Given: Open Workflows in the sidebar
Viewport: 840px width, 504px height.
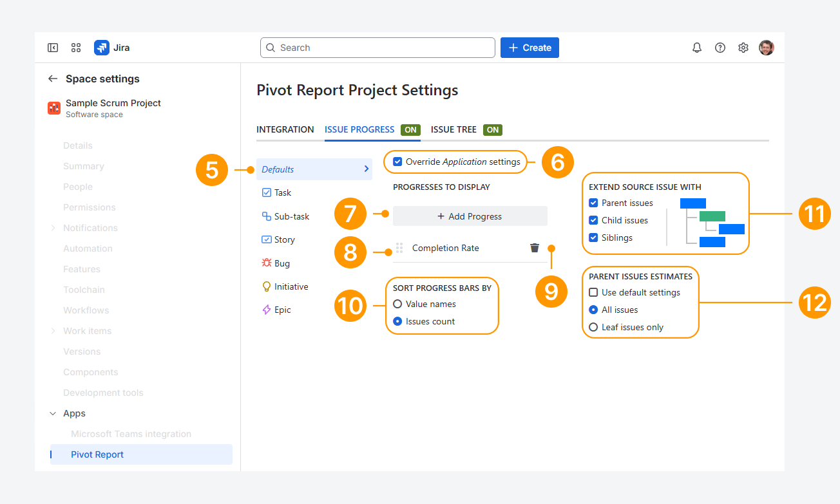Looking at the screenshot, I should click(86, 310).
